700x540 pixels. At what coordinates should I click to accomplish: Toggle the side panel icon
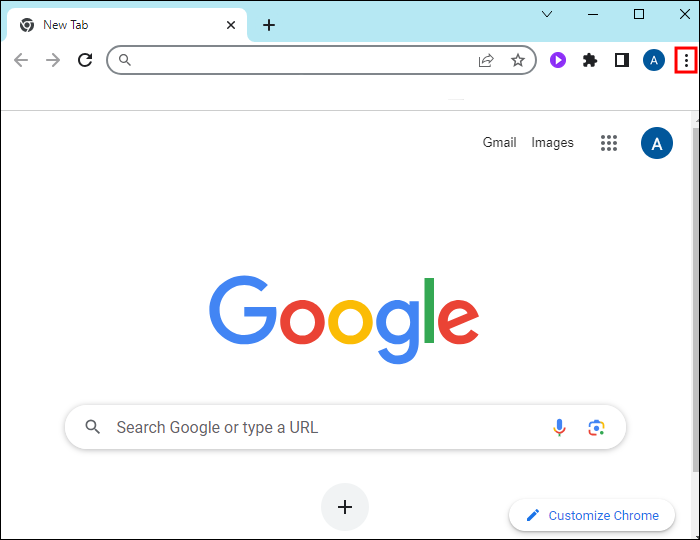tap(622, 60)
